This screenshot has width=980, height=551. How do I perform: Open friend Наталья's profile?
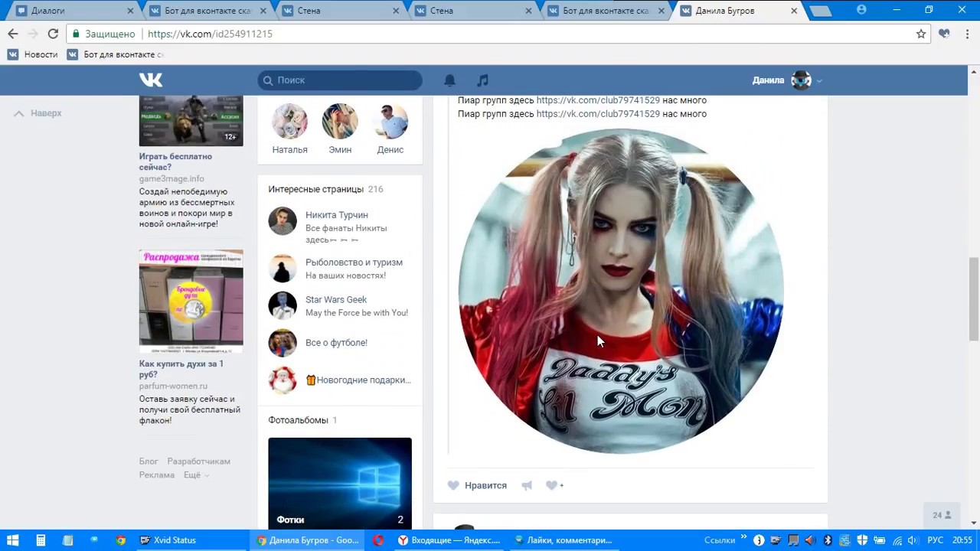click(289, 129)
